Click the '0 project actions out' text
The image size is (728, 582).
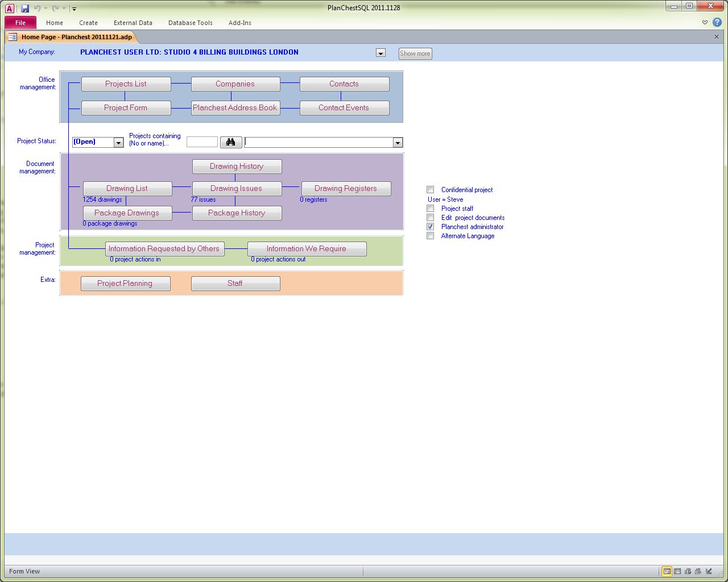tap(278, 260)
